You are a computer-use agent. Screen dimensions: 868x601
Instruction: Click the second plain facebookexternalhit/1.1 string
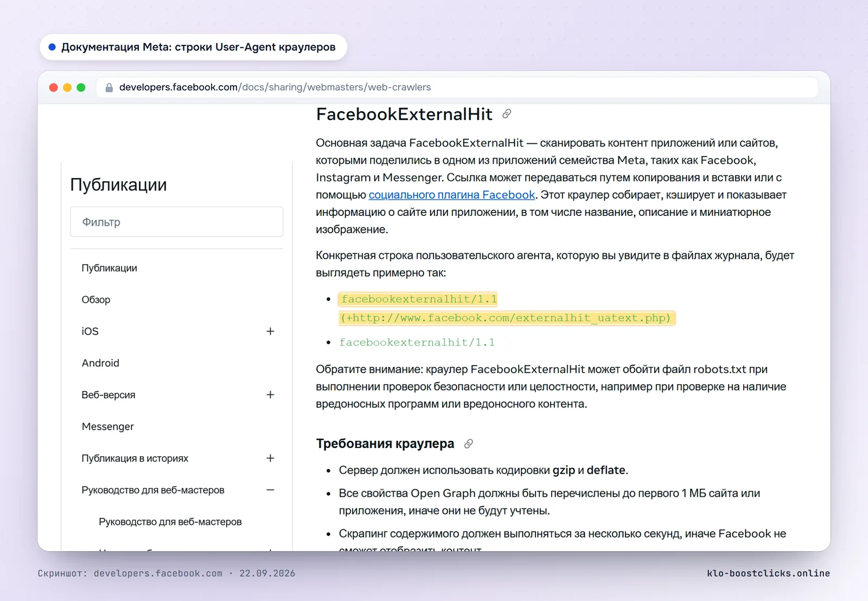[417, 342]
